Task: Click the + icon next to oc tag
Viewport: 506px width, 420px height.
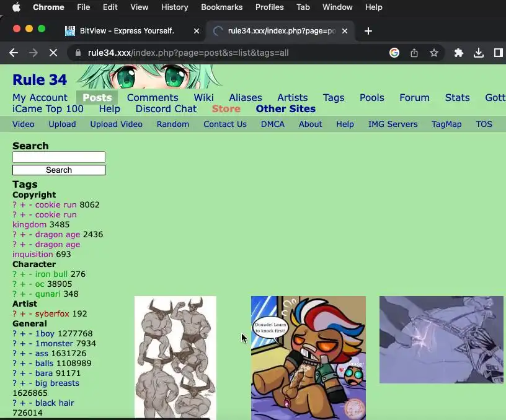Action: [22, 284]
